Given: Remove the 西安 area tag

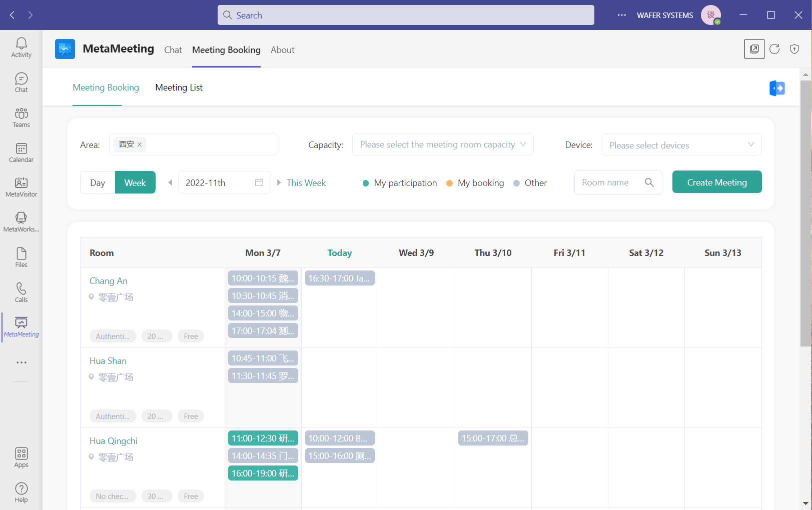Looking at the screenshot, I should point(140,144).
